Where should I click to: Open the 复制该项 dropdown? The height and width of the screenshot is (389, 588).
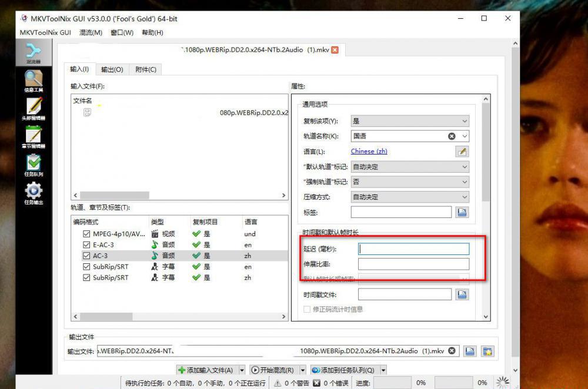[410, 121]
